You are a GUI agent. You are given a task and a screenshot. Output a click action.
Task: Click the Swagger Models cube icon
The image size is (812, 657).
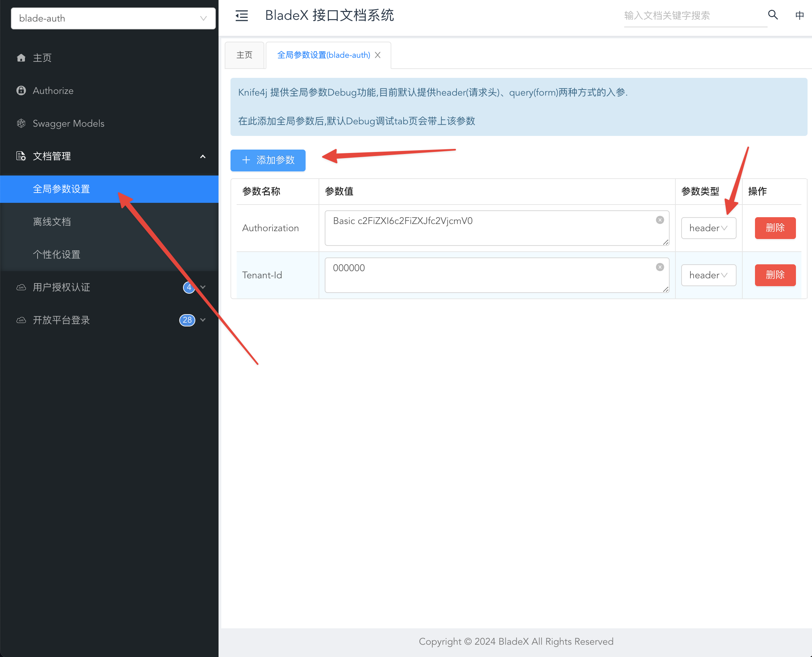point(21,123)
